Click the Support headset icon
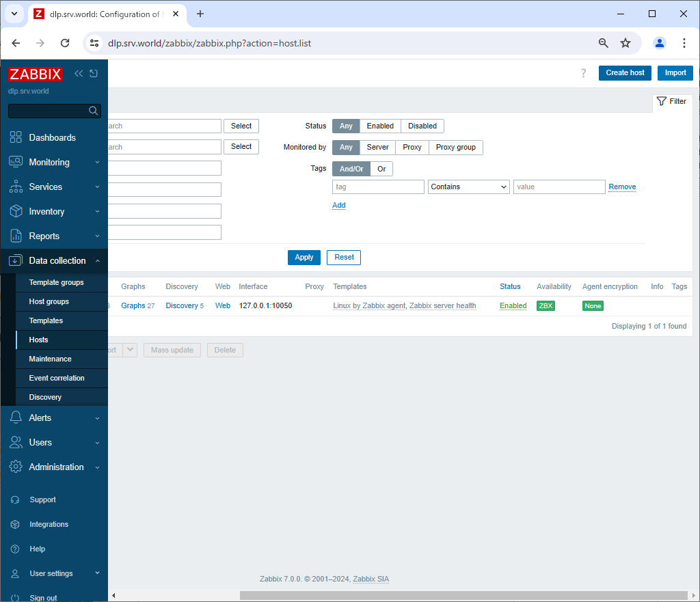This screenshot has height=602, width=700. pos(15,500)
